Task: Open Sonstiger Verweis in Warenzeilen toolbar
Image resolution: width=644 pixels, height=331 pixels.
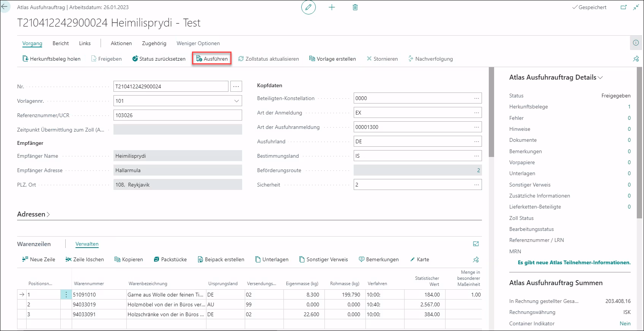Action: coord(324,259)
